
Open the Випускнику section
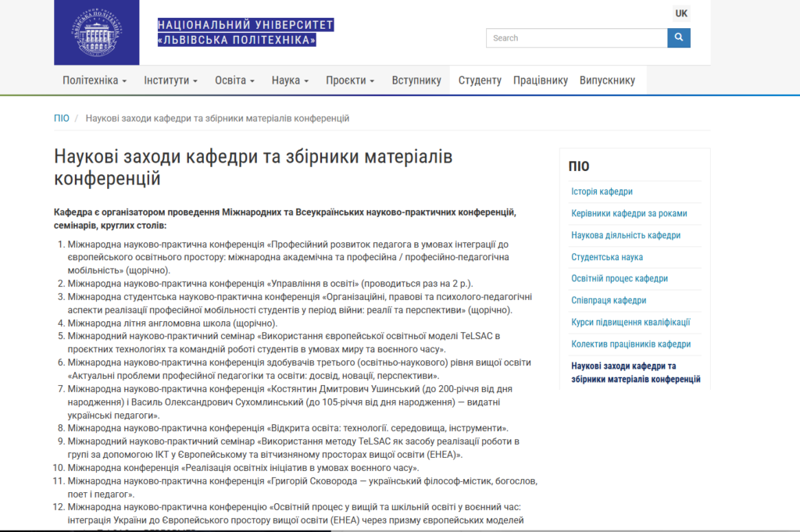607,80
